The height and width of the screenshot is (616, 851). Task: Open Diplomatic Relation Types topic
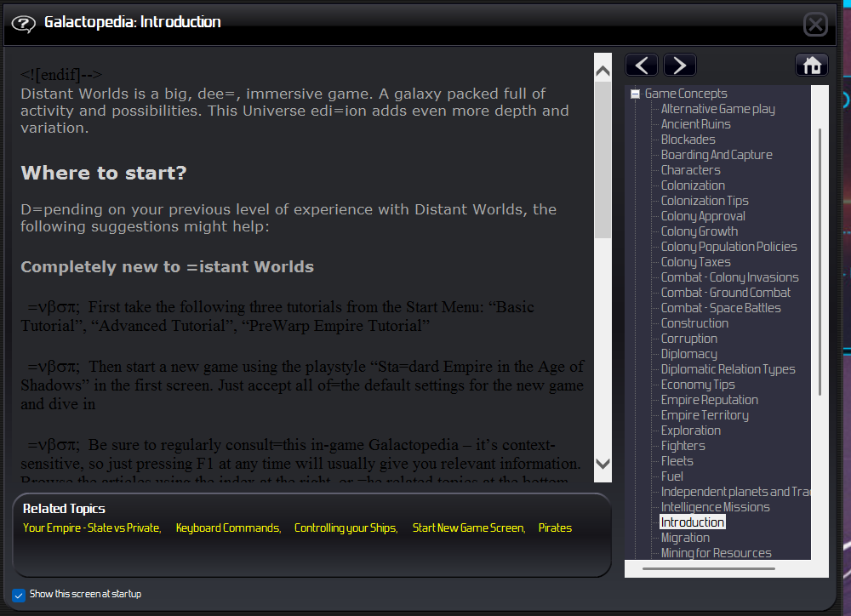[x=728, y=369]
